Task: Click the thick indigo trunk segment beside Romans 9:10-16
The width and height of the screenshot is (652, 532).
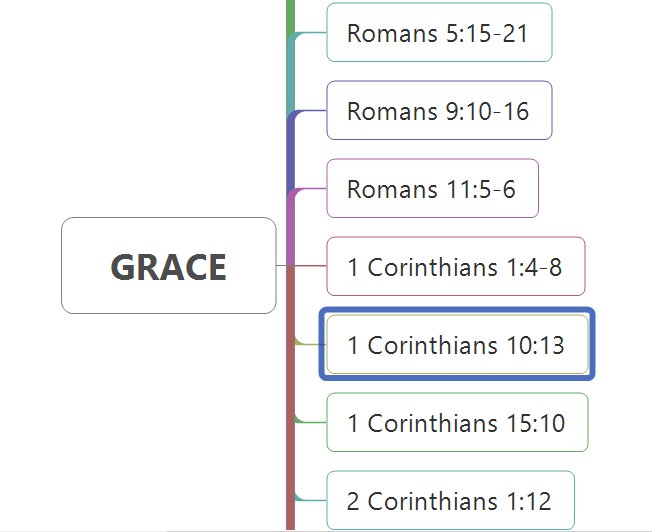Action: click(x=290, y=150)
